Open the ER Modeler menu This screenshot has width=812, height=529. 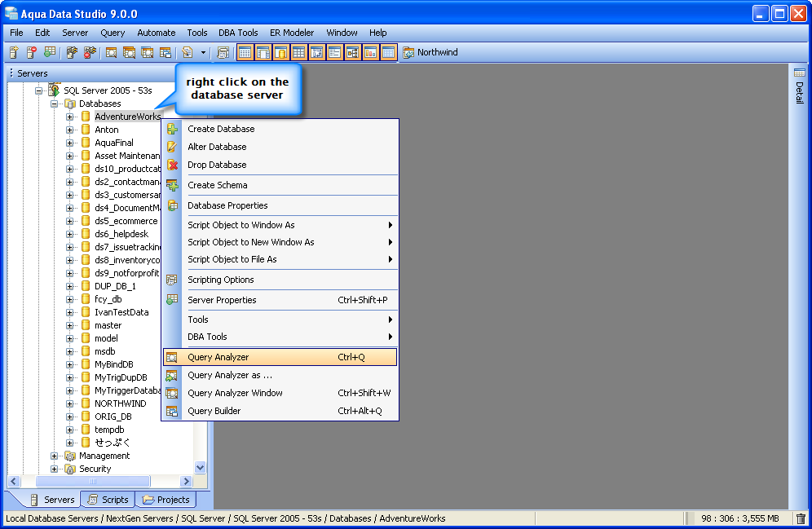[292, 33]
